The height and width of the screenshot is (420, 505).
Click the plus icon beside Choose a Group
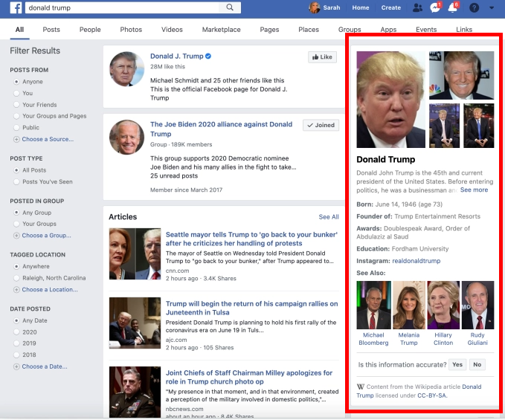pyautogui.click(x=16, y=236)
